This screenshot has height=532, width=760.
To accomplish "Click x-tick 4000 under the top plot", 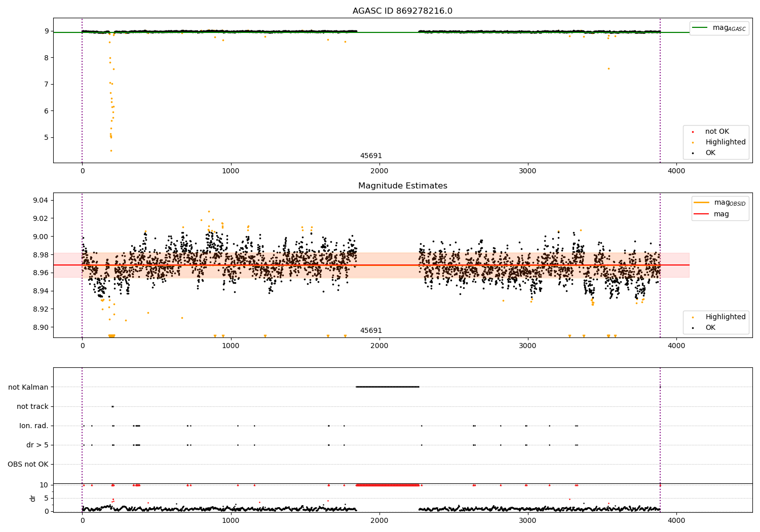I will pos(676,171).
